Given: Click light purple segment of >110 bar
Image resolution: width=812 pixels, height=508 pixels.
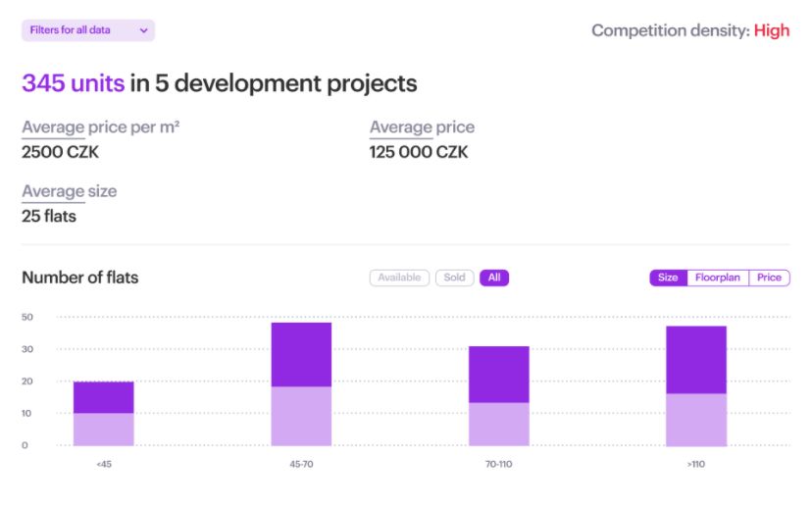Looking at the screenshot, I should [696, 420].
